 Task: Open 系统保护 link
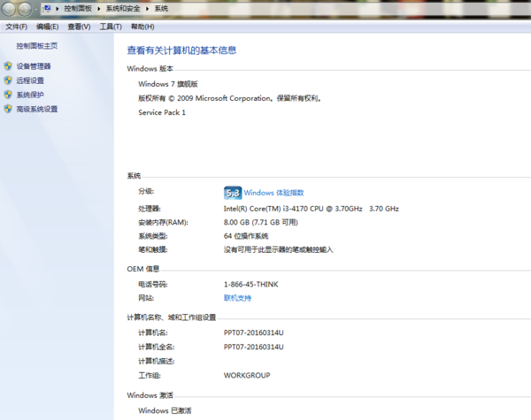pos(30,95)
